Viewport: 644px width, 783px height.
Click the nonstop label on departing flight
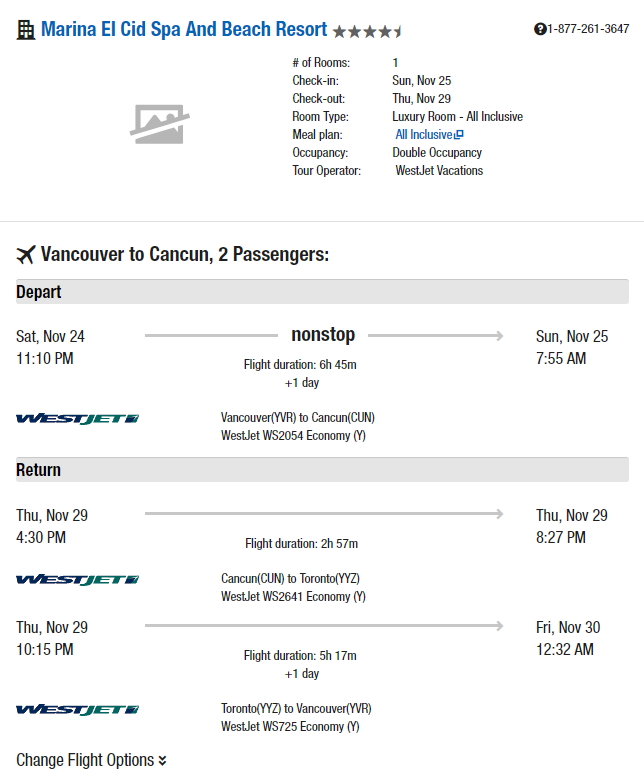[x=323, y=335]
